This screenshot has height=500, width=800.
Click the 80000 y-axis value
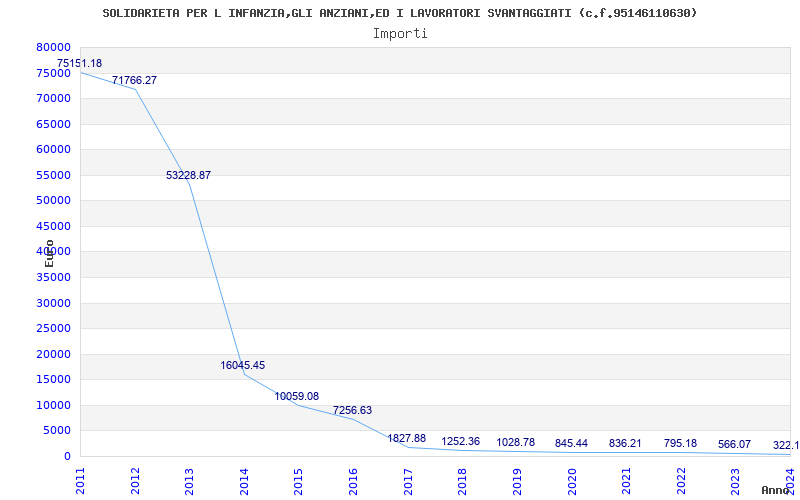click(x=53, y=47)
